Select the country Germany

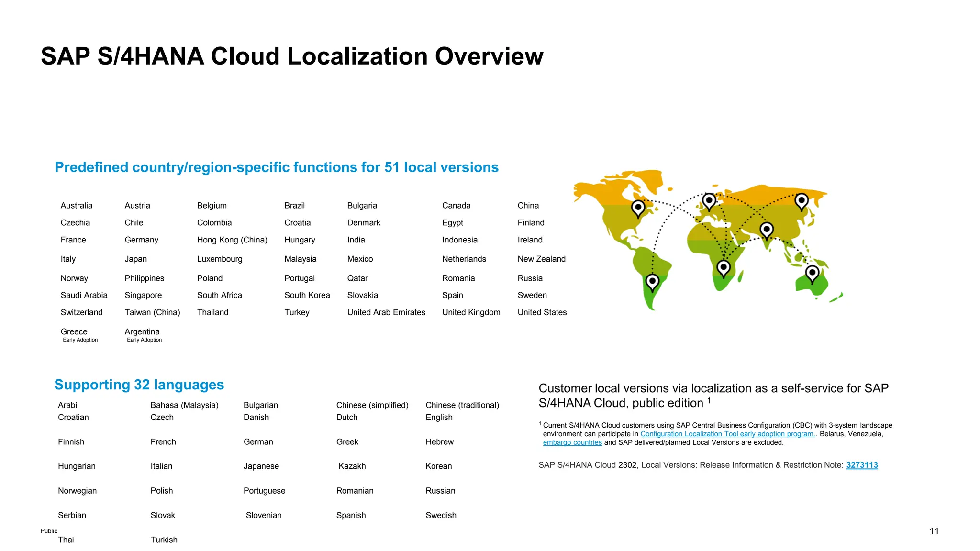tap(141, 240)
